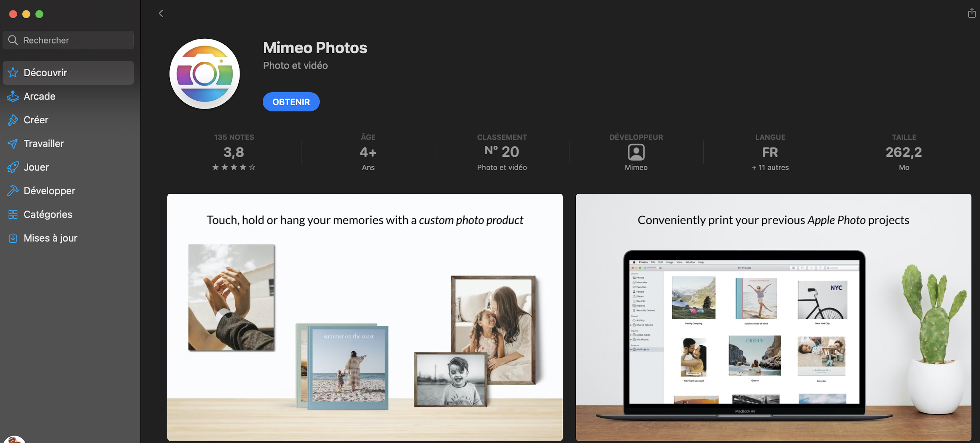980x443 pixels.
Task: Open Photo et vidéo category under Classement
Action: pos(502,167)
